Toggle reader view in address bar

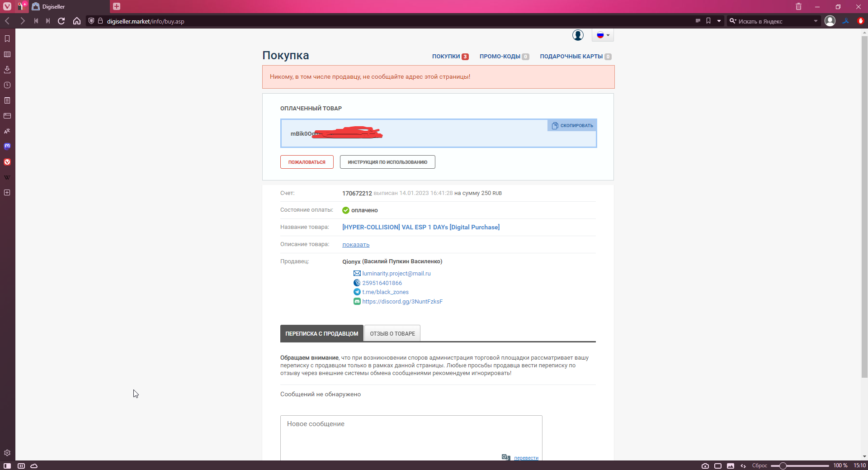[x=698, y=21]
